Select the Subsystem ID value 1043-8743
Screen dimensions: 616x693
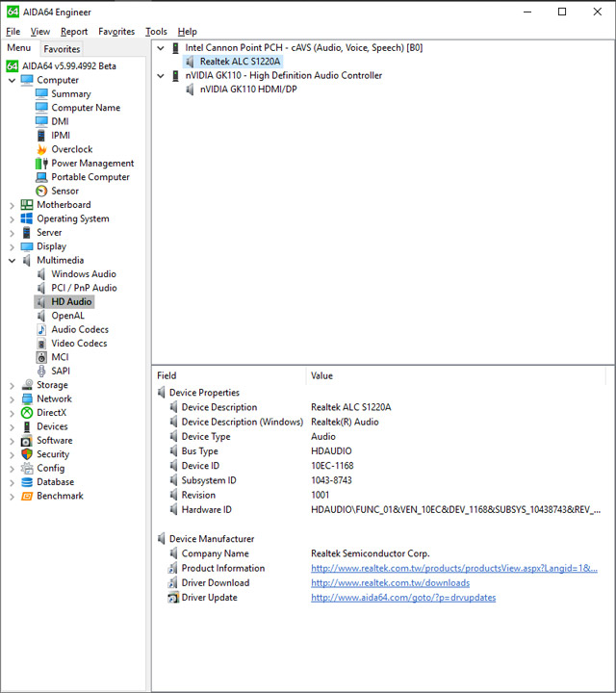331,480
